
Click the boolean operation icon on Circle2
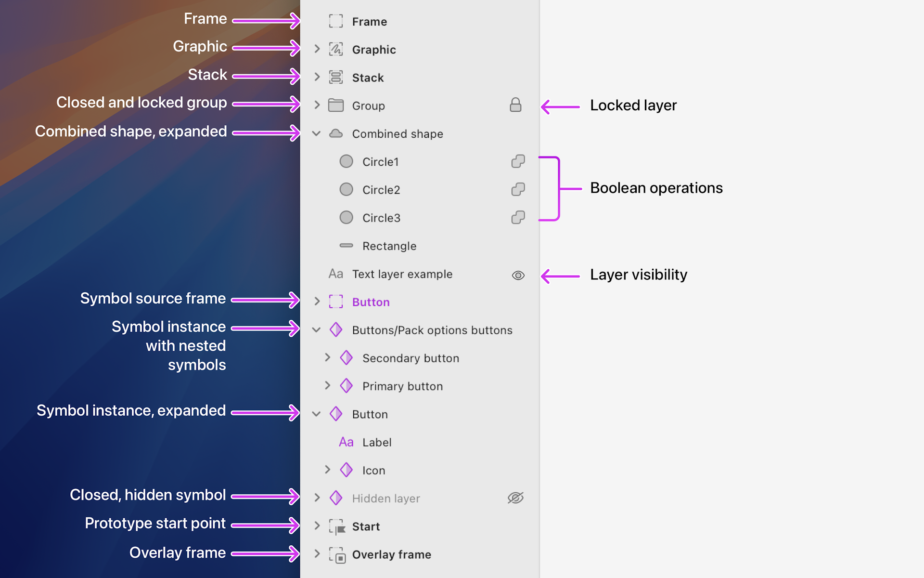(x=517, y=189)
